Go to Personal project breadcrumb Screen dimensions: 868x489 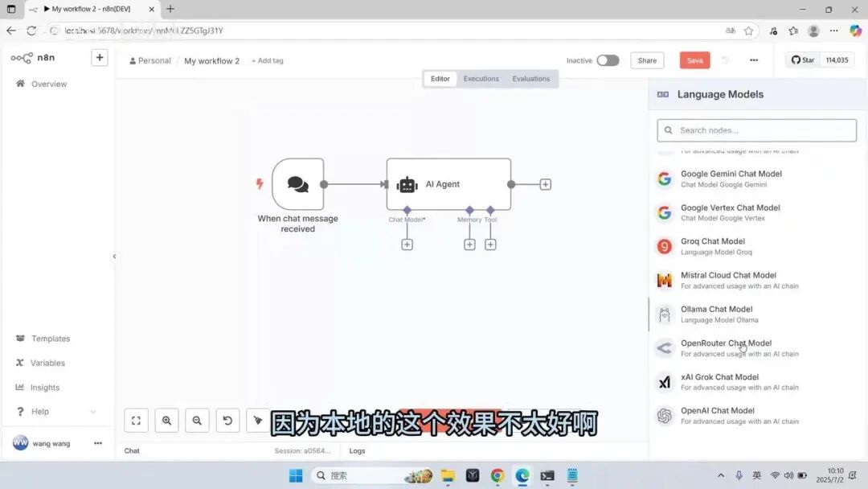(x=150, y=60)
